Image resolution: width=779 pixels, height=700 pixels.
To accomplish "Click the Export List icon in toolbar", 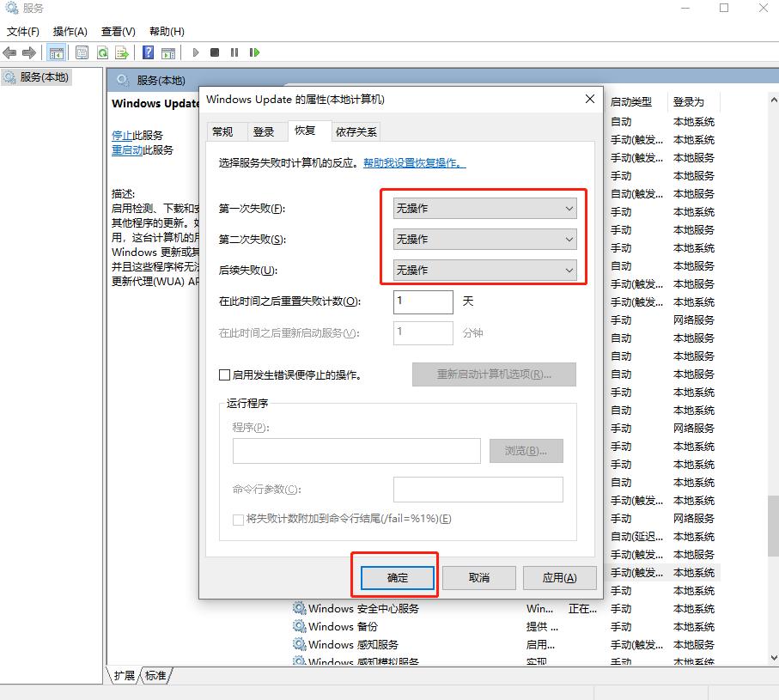I will click(x=123, y=52).
